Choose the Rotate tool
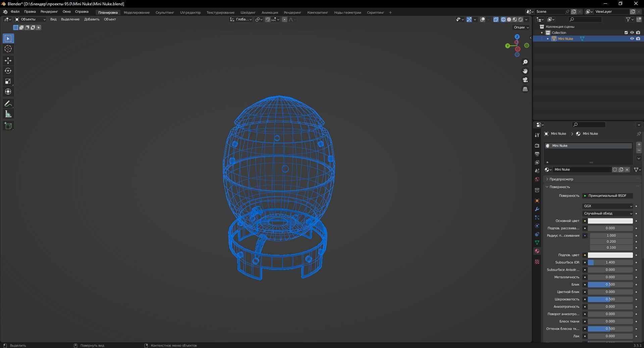The width and height of the screenshot is (644, 348). [x=8, y=71]
